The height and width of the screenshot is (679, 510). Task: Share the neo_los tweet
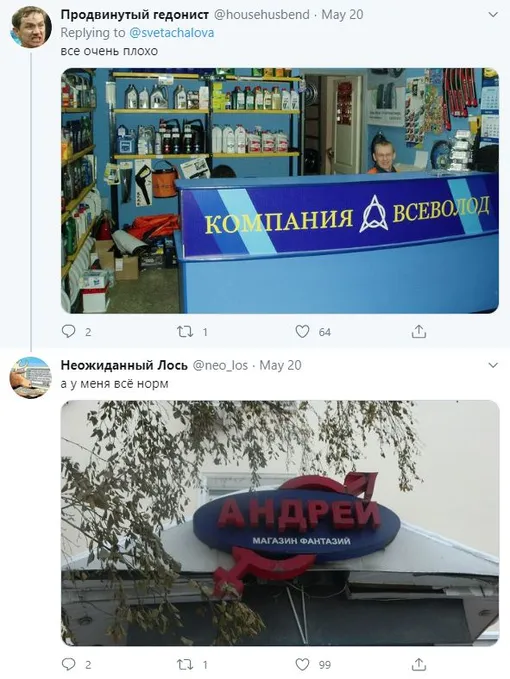[419, 664]
